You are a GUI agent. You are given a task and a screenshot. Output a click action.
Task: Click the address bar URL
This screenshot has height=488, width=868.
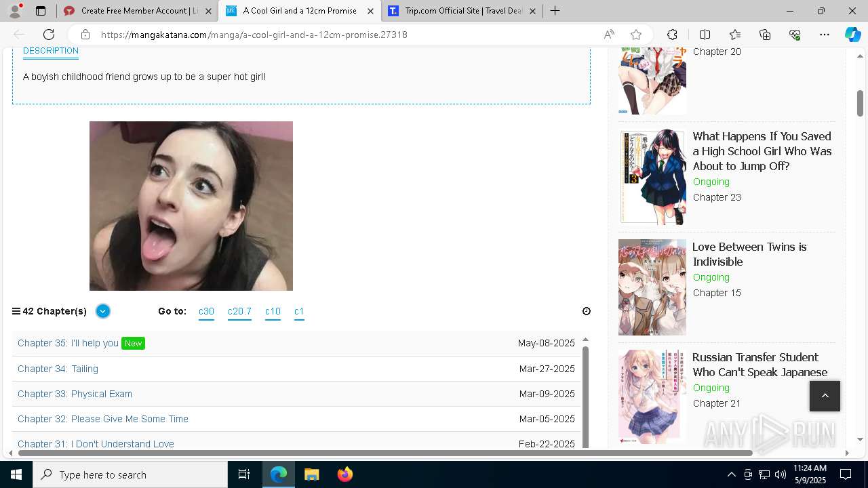click(254, 35)
